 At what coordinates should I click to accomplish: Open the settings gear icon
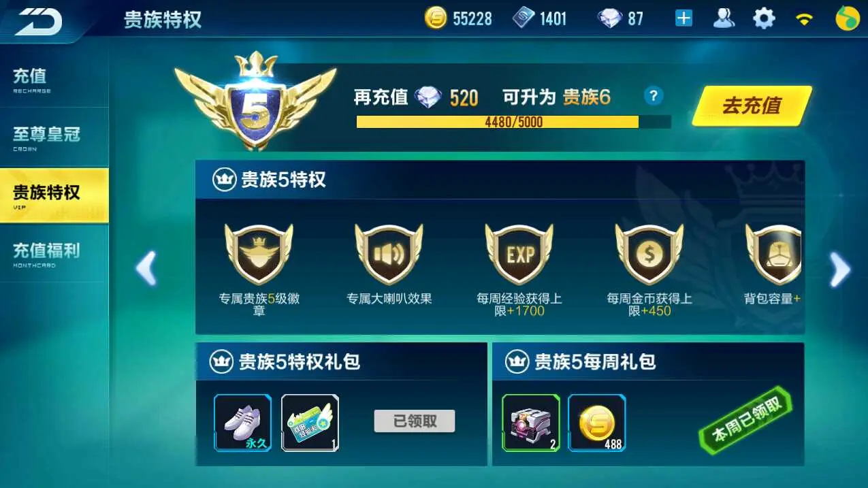point(764,18)
